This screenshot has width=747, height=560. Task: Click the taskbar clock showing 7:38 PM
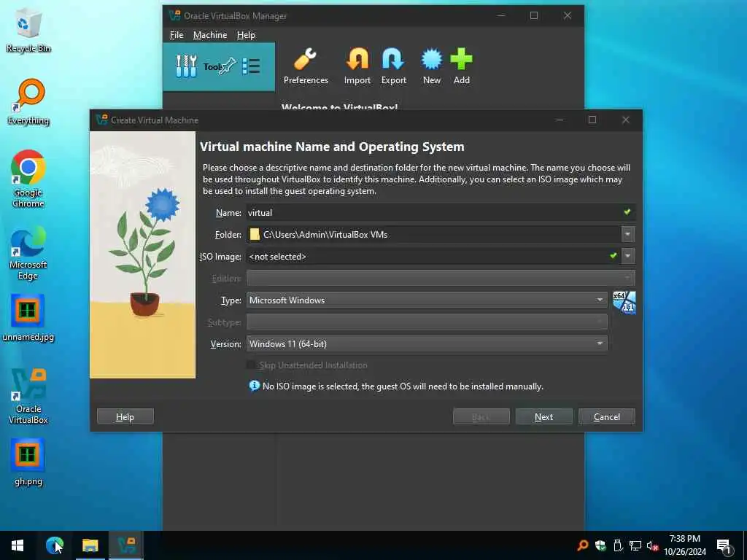(x=684, y=545)
